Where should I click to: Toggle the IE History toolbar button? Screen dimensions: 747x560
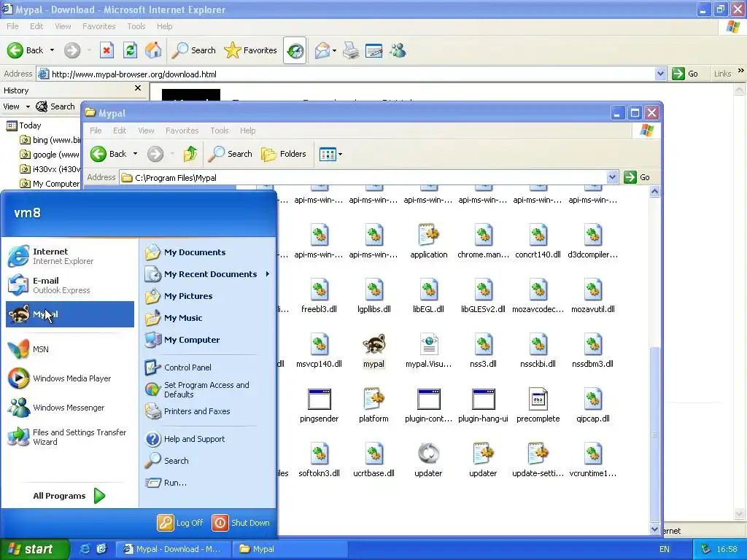tap(295, 50)
